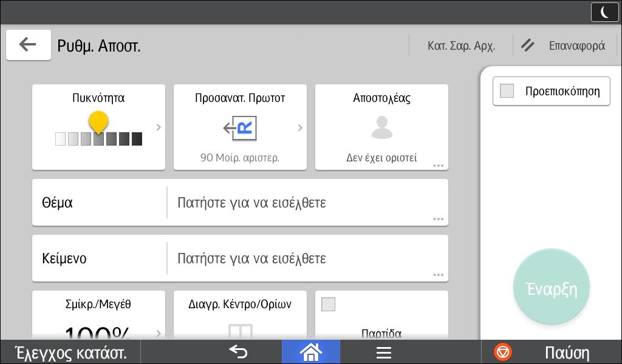The height and width of the screenshot is (364, 622).
Task: Open the bottom hamburger menu icon
Action: click(x=384, y=352)
